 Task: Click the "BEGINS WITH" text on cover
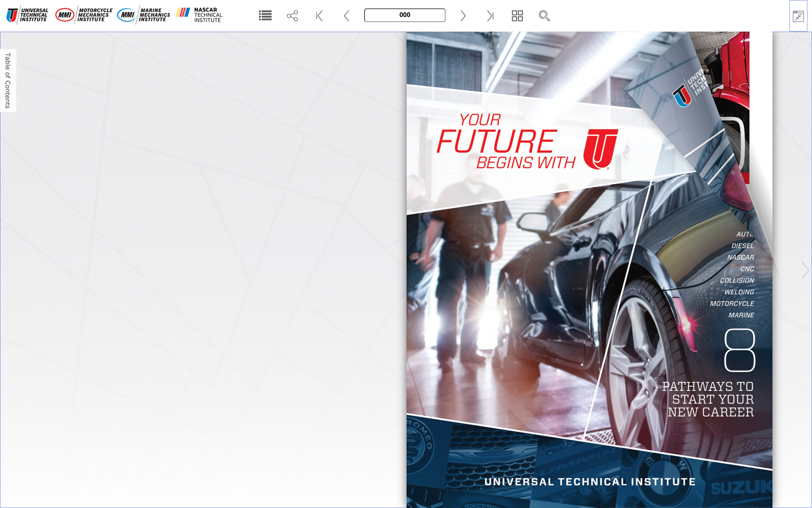(x=526, y=163)
